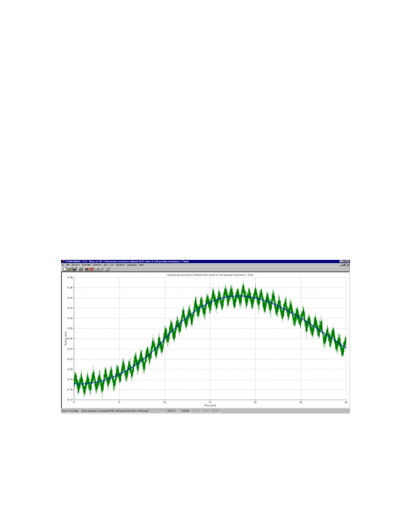The image size is (411, 532).
Task: Open the Language menu
Action: click(132, 265)
